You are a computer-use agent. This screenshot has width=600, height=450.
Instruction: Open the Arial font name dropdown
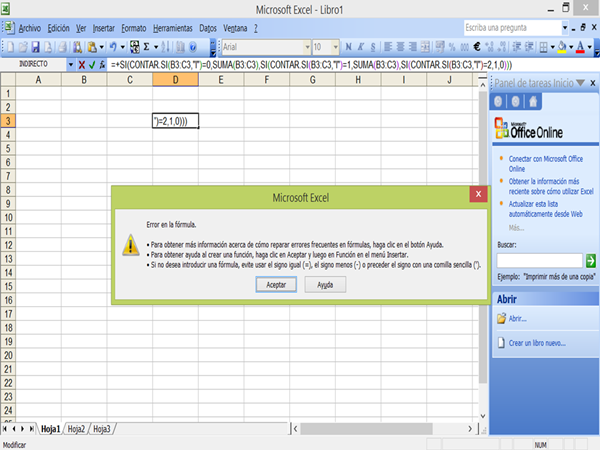[x=307, y=47]
